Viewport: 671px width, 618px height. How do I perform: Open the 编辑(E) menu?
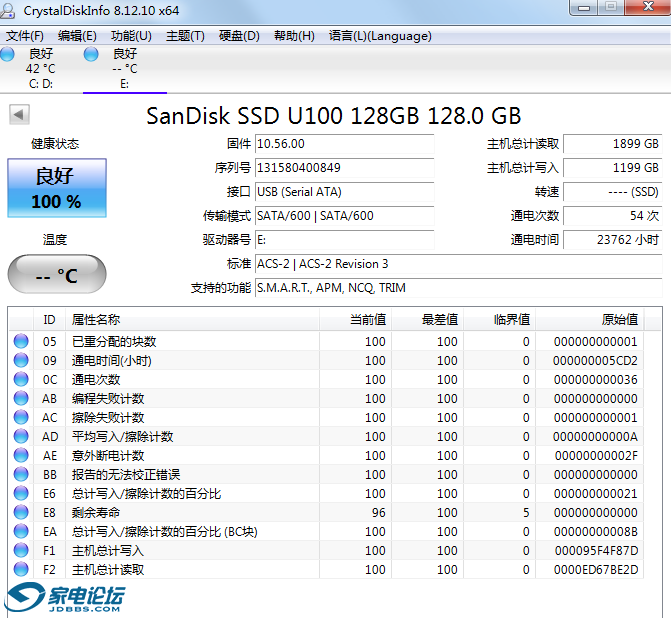(77, 36)
